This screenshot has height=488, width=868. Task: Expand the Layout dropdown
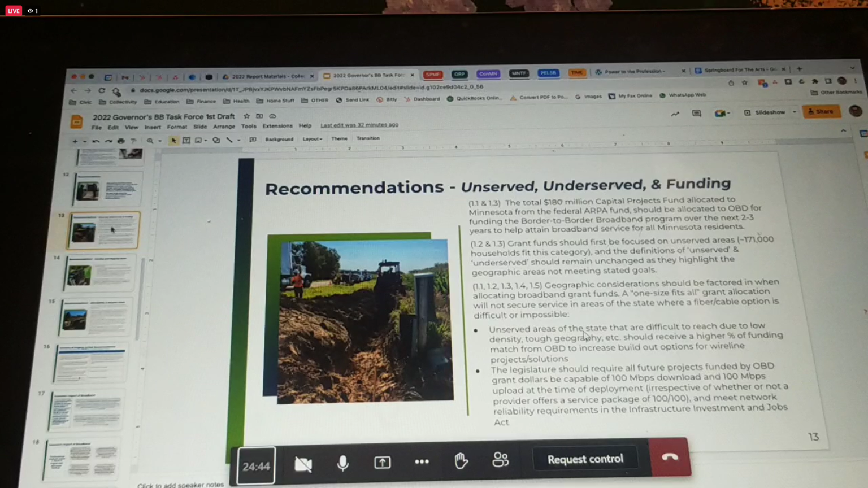point(312,139)
